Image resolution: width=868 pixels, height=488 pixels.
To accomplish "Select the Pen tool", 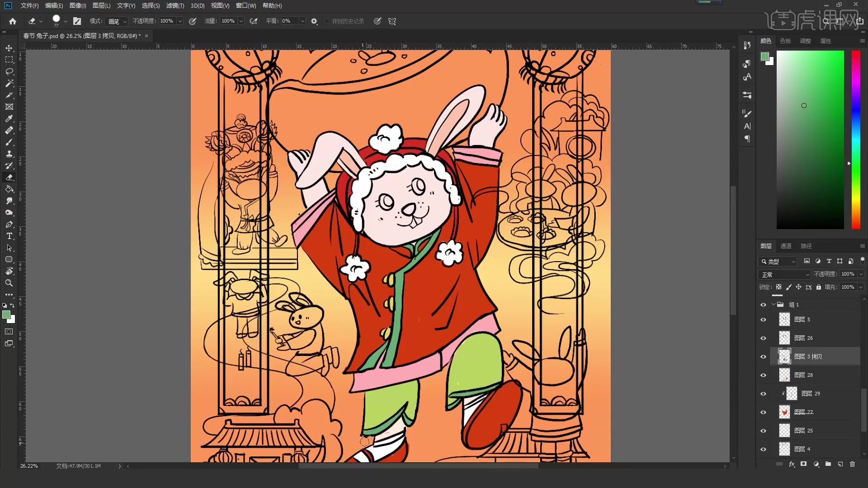I will click(x=9, y=224).
